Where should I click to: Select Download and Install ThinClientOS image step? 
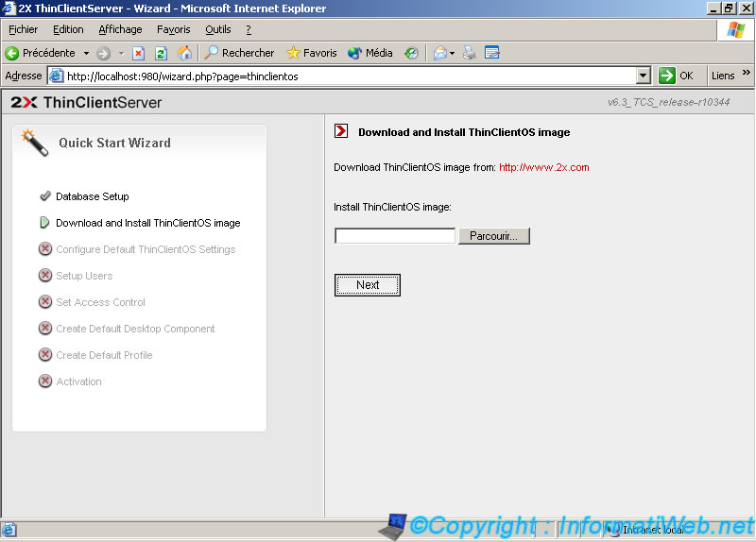[148, 223]
